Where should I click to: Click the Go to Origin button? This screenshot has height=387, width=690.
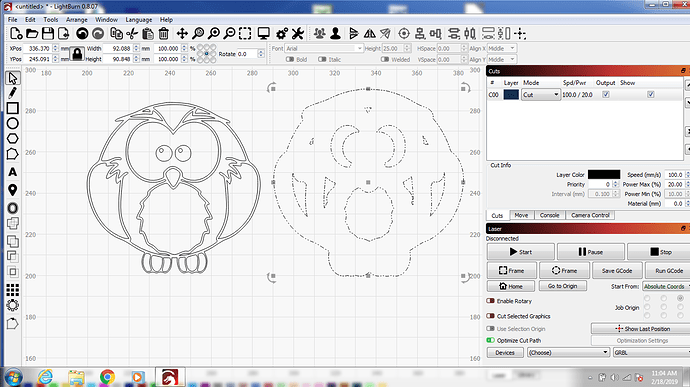562,286
